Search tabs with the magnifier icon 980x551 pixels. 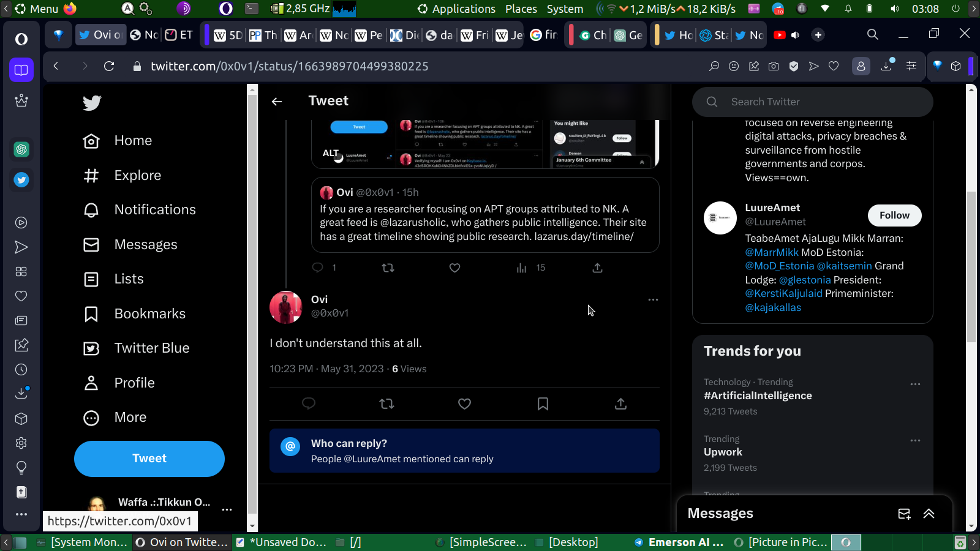(873, 35)
